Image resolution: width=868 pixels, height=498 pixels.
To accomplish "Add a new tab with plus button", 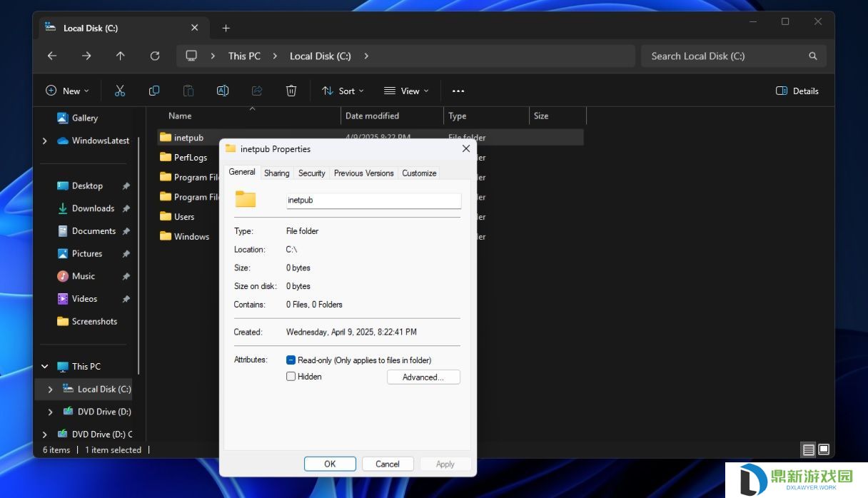I will click(x=226, y=28).
